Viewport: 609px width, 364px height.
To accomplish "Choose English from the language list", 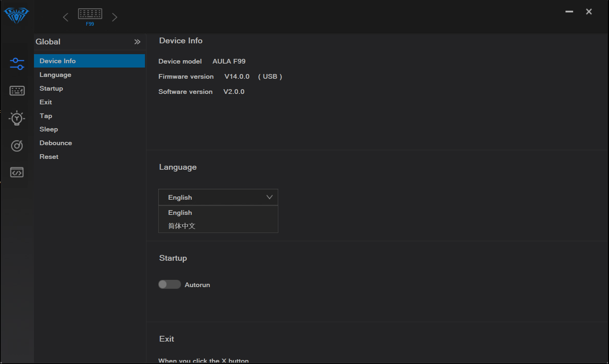I will coord(180,213).
